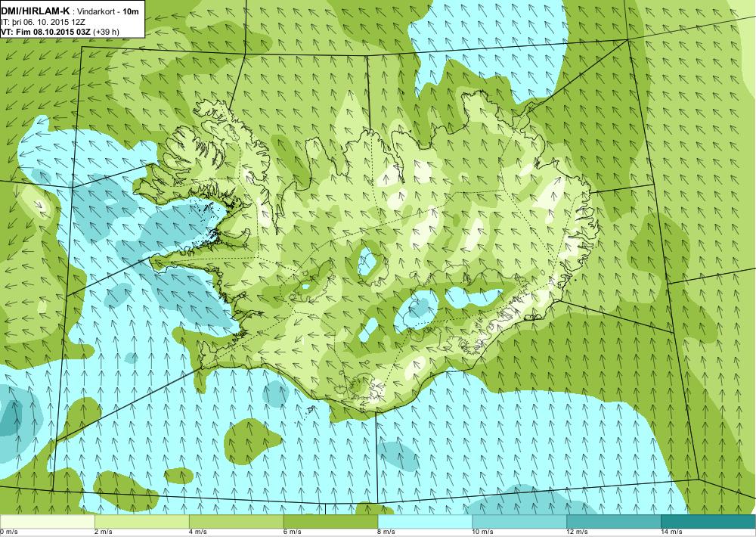
Task: Click the '8 m/s' legend label
Action: pos(386,532)
